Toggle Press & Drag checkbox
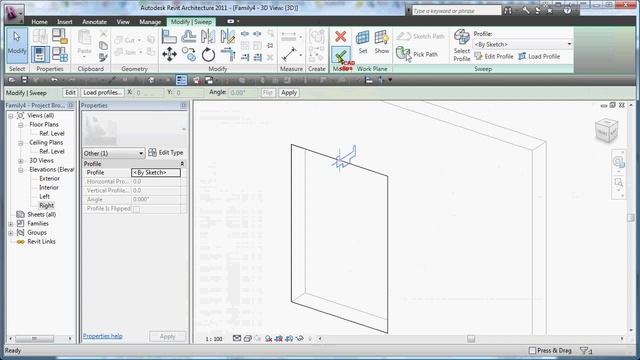640x360 pixels. click(x=532, y=350)
